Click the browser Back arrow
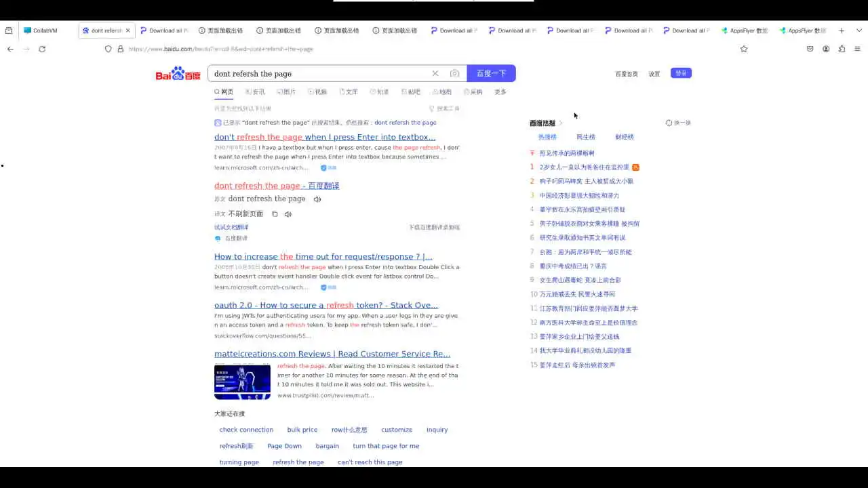Image resolution: width=868 pixels, height=488 pixels. tap(10, 49)
